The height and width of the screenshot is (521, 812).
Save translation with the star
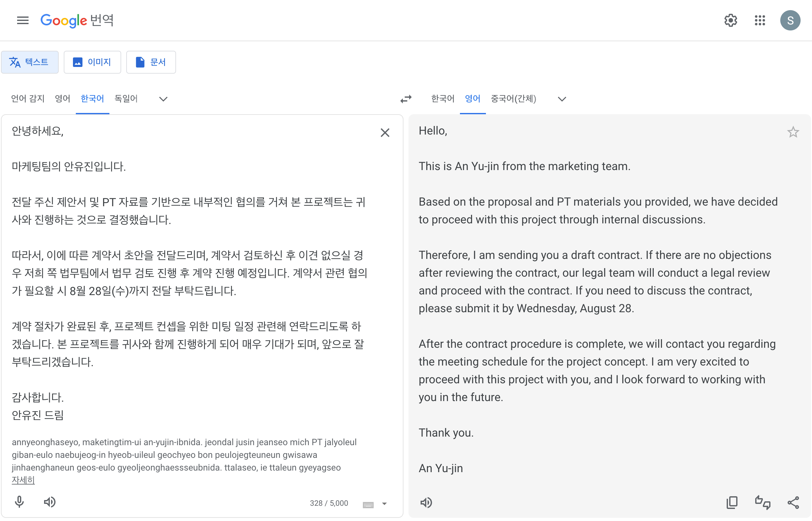[793, 132]
